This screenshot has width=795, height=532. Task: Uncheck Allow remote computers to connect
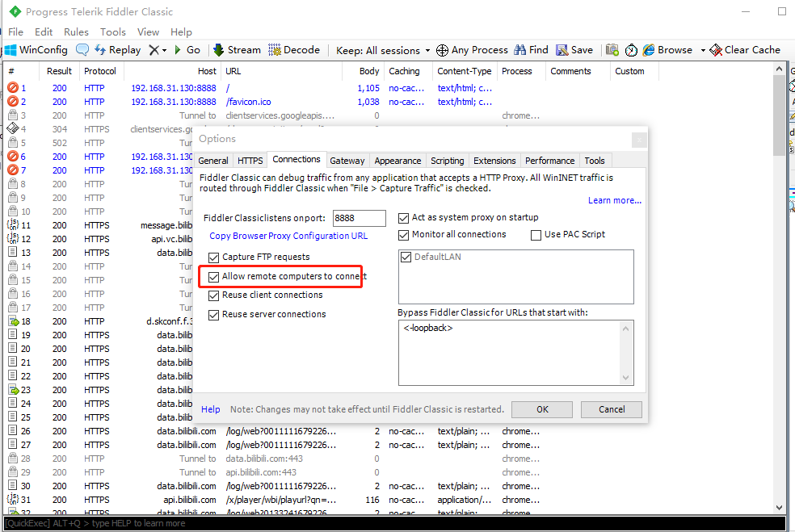[213, 277]
